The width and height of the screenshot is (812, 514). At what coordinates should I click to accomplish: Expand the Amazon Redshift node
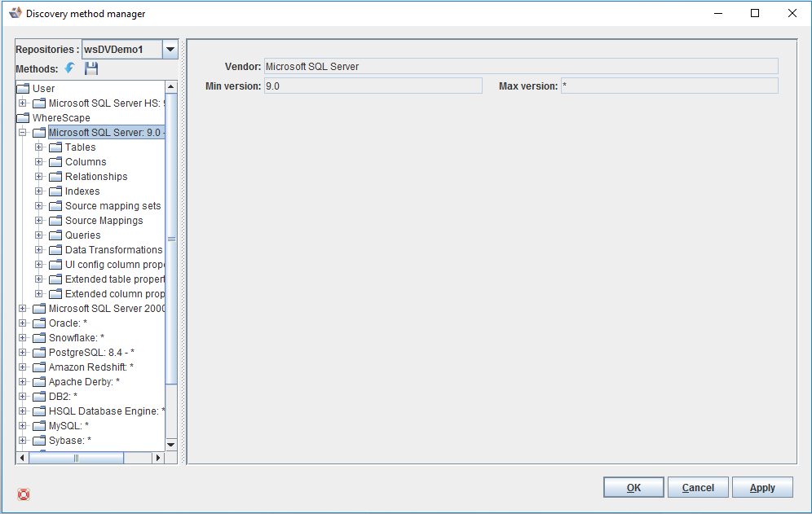[x=22, y=367]
